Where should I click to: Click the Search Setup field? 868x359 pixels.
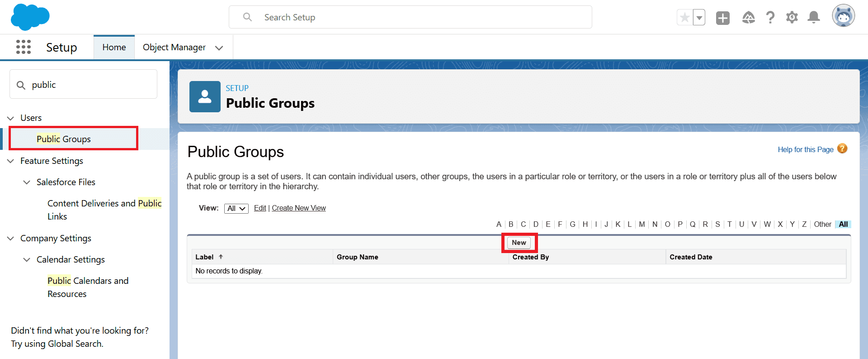tap(410, 17)
